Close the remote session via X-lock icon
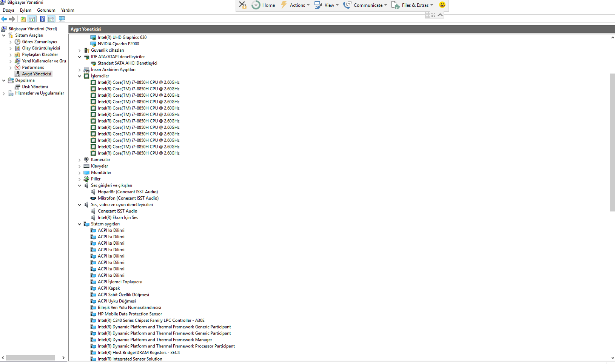Image resolution: width=615 pixels, height=364 pixels. [242, 5]
